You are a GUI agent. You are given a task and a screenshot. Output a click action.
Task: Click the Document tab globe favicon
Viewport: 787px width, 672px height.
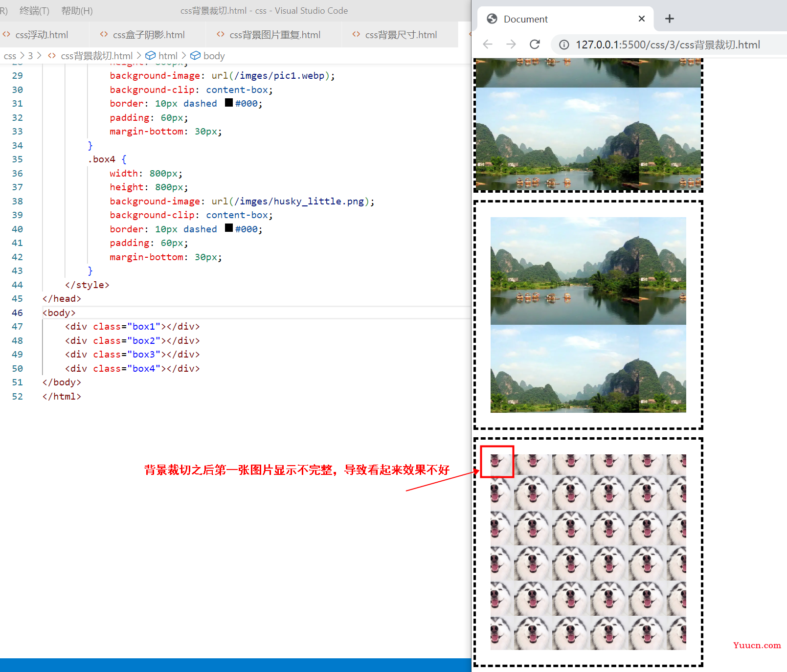pos(492,19)
